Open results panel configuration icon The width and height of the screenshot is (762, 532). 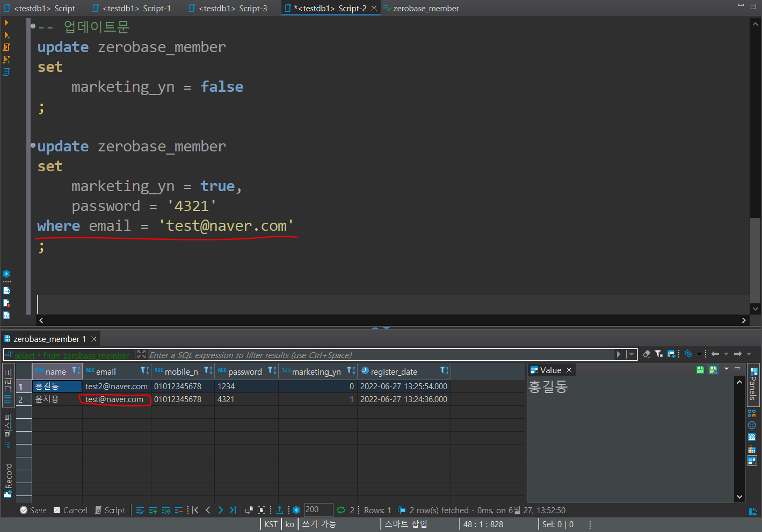tap(671, 354)
